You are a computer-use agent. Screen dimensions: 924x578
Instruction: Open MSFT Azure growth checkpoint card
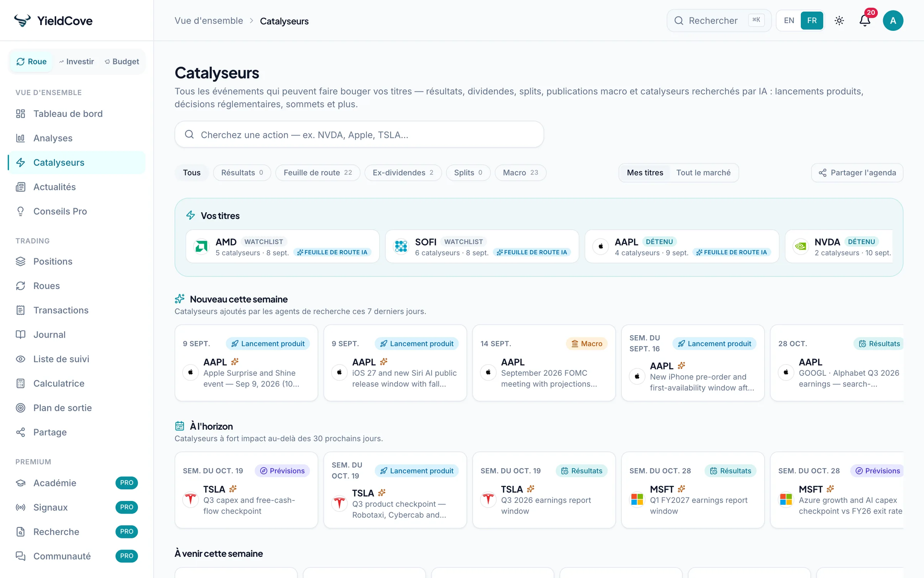[837, 490]
